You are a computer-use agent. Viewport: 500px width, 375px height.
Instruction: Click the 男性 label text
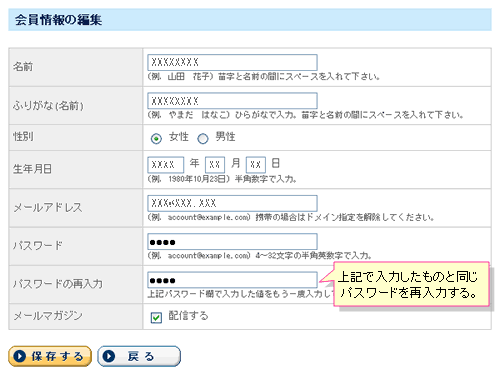[x=225, y=137]
